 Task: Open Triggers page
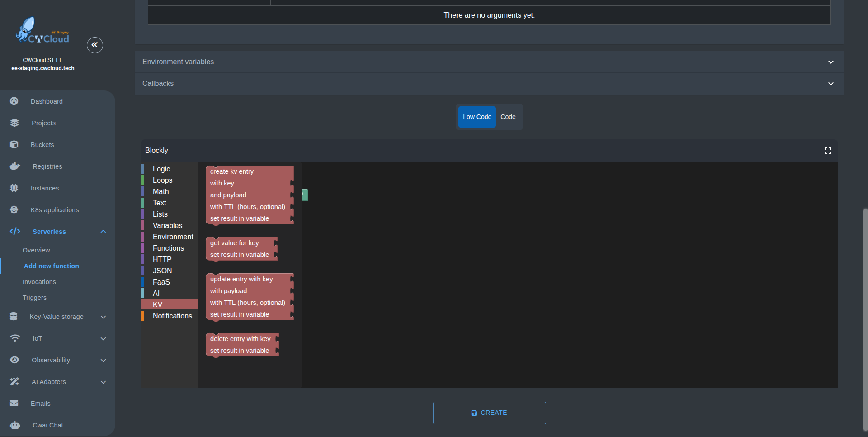34,298
